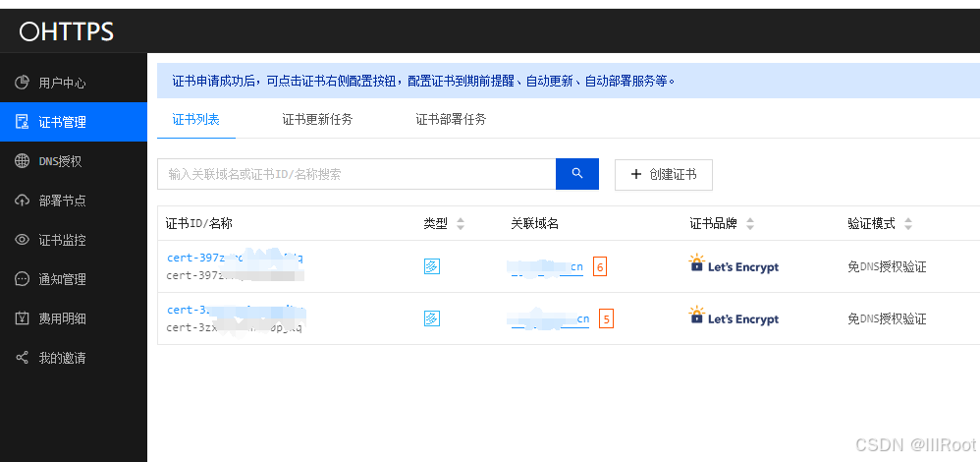Click the 证书监控 eye icon

pyautogui.click(x=22, y=240)
